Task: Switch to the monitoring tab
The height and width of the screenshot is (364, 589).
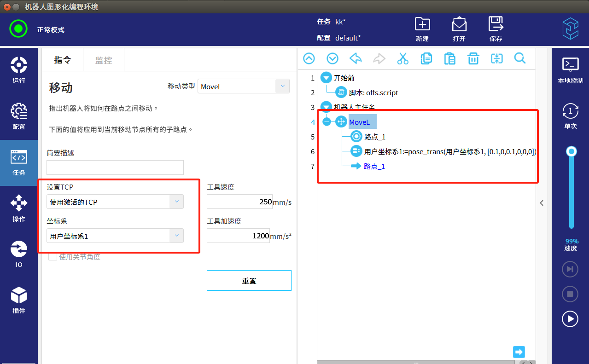Action: coord(104,60)
